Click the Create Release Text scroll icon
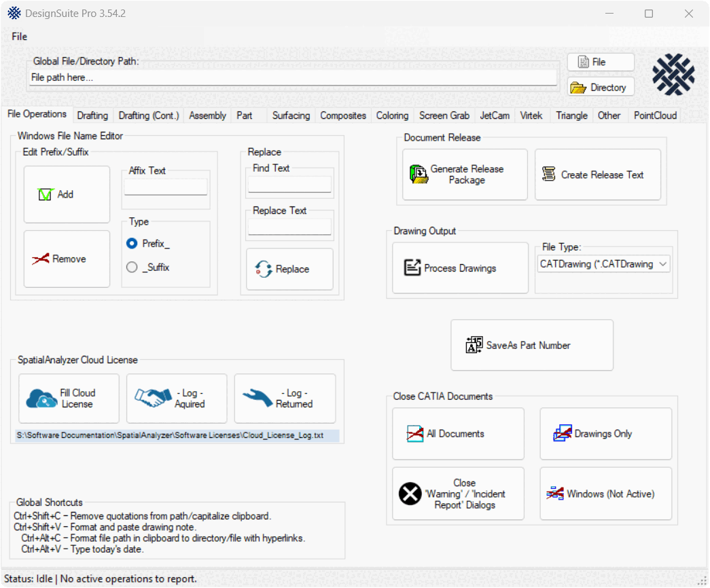The image size is (710, 588). click(549, 174)
